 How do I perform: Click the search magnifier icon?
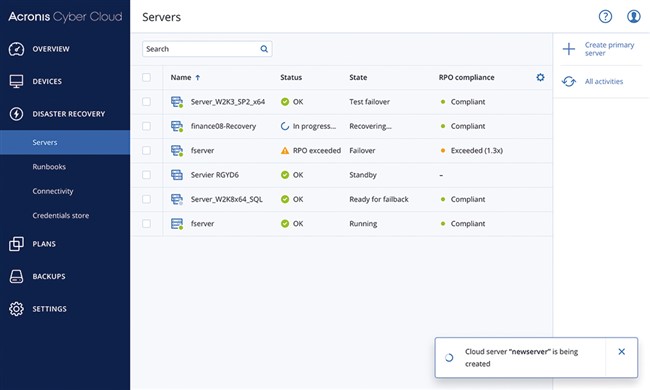pos(264,49)
